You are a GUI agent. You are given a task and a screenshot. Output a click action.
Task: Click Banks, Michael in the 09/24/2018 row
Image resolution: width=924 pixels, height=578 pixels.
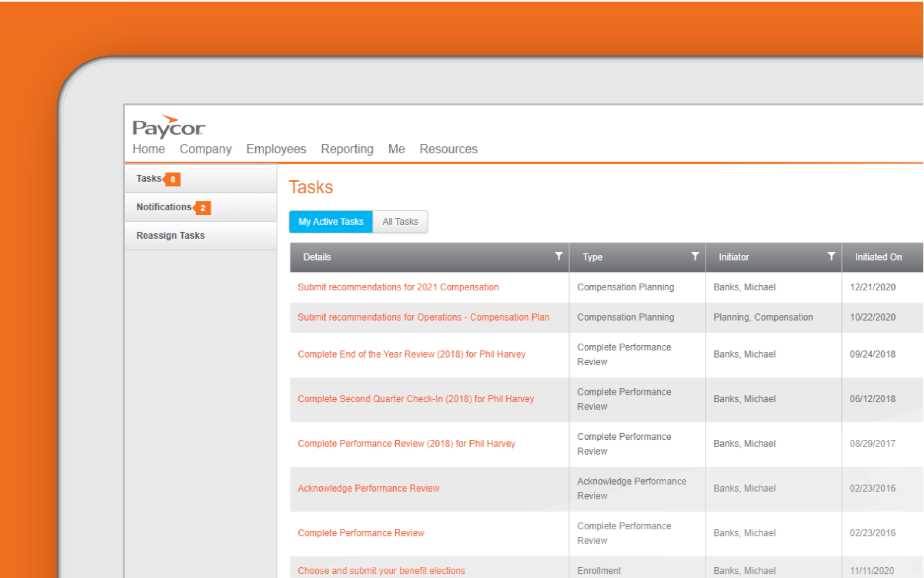coord(744,354)
